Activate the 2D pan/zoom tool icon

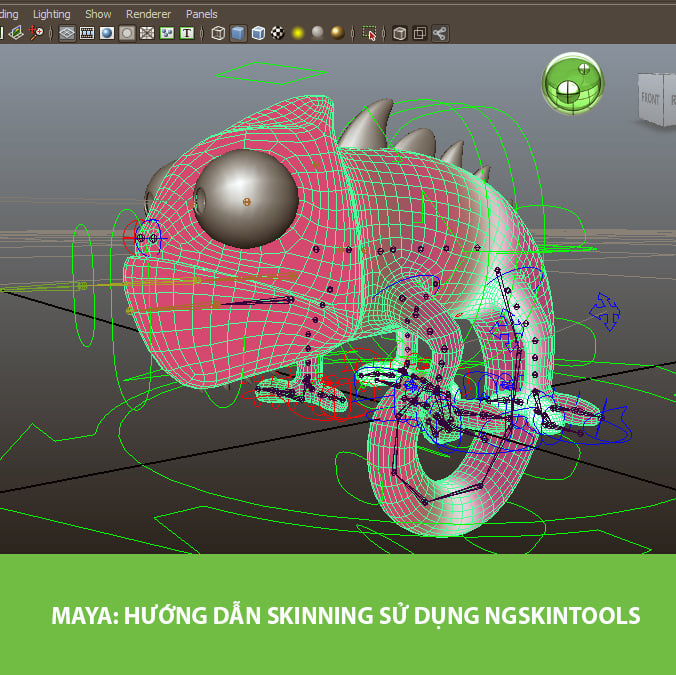pos(36,33)
